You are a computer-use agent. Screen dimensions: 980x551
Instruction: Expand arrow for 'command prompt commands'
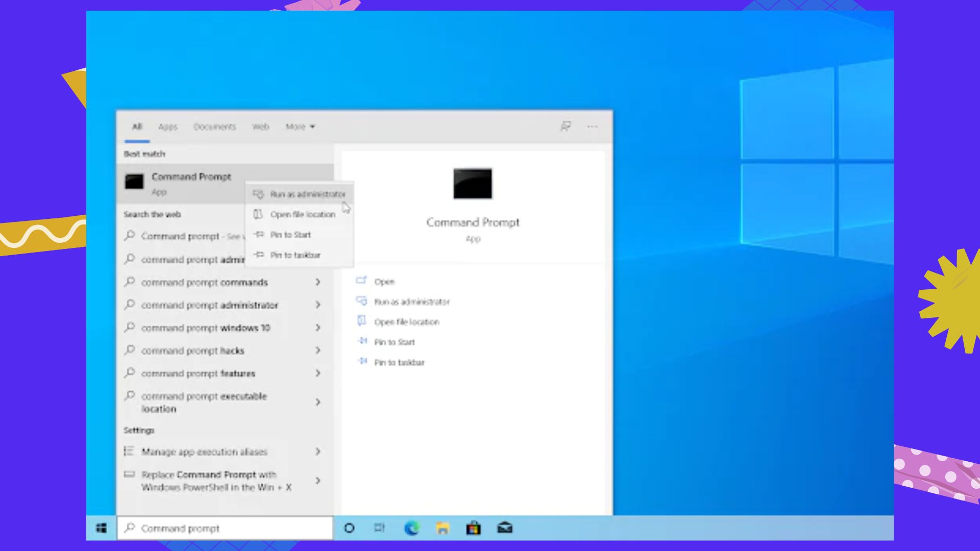318,282
